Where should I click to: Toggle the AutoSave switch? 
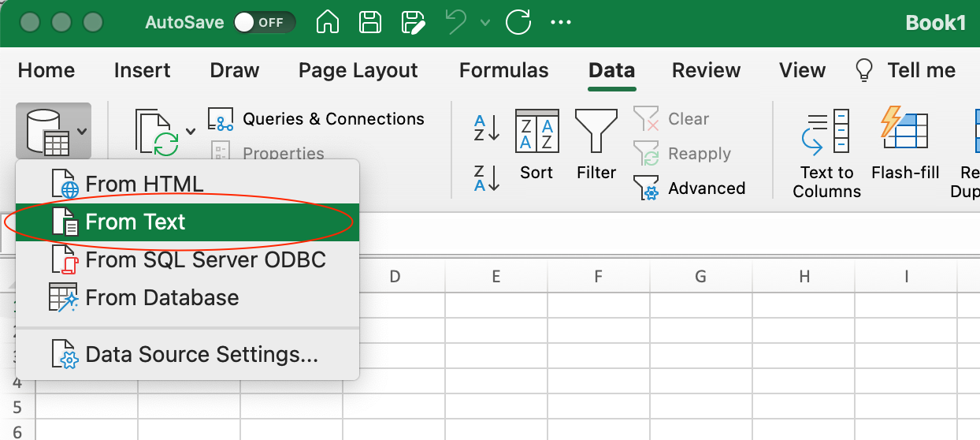coord(263,23)
